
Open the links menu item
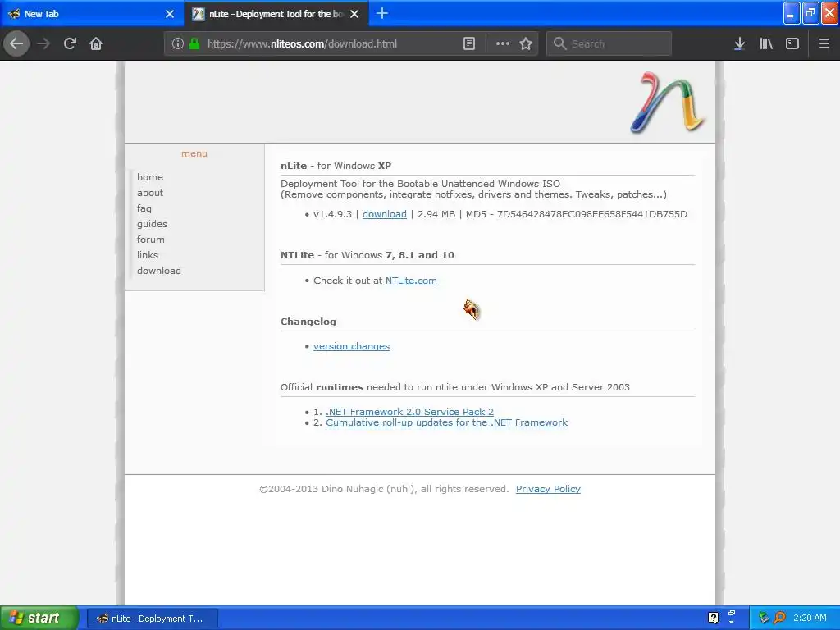point(148,255)
